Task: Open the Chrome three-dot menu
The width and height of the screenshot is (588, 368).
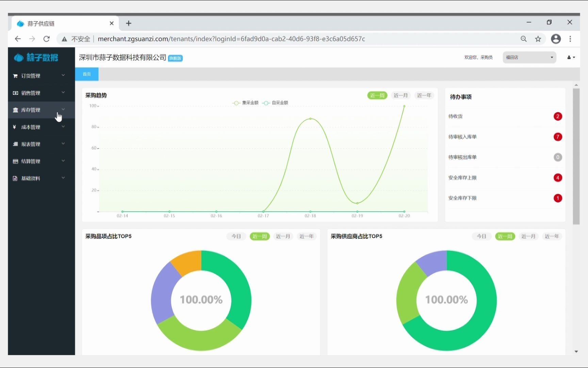Action: click(x=570, y=39)
